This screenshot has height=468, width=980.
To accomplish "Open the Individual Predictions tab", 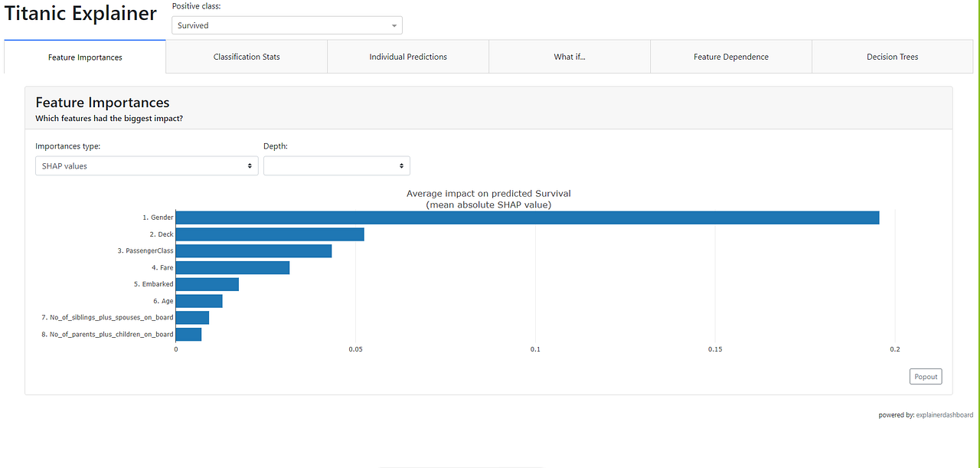I will 407,56.
